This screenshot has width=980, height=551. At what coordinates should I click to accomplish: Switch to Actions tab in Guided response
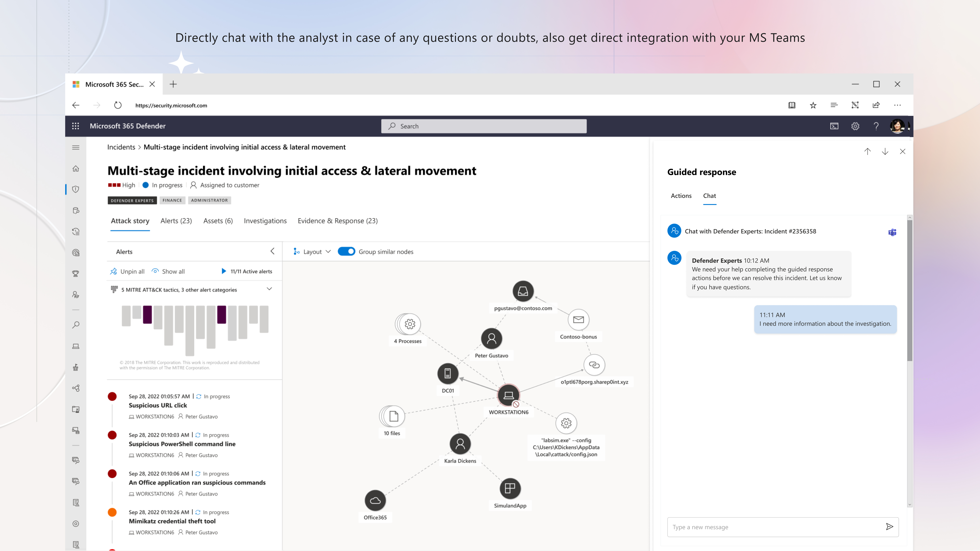pos(681,195)
